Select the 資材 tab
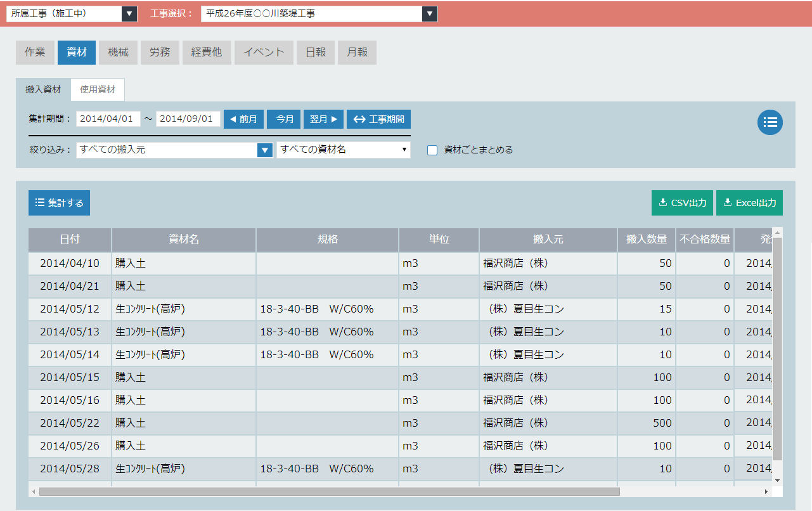The image size is (812, 511). pyautogui.click(x=77, y=53)
